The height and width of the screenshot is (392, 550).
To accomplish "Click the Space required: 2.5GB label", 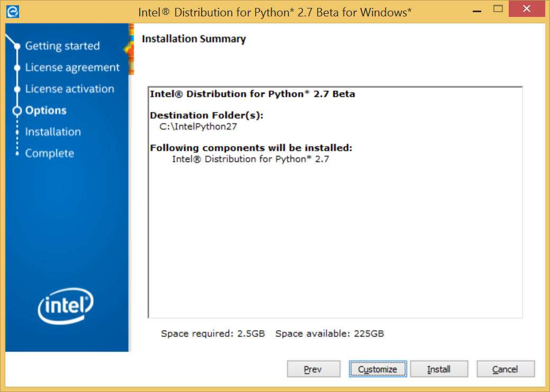I will [213, 334].
